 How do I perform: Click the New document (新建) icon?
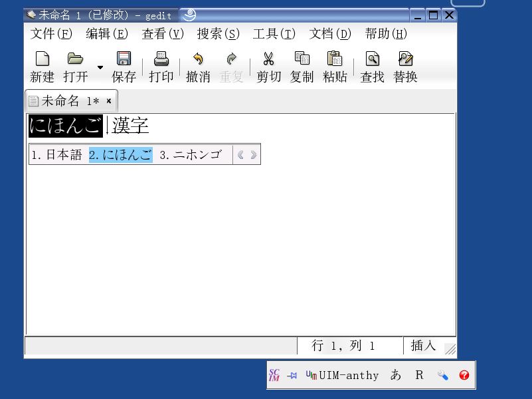(42, 60)
